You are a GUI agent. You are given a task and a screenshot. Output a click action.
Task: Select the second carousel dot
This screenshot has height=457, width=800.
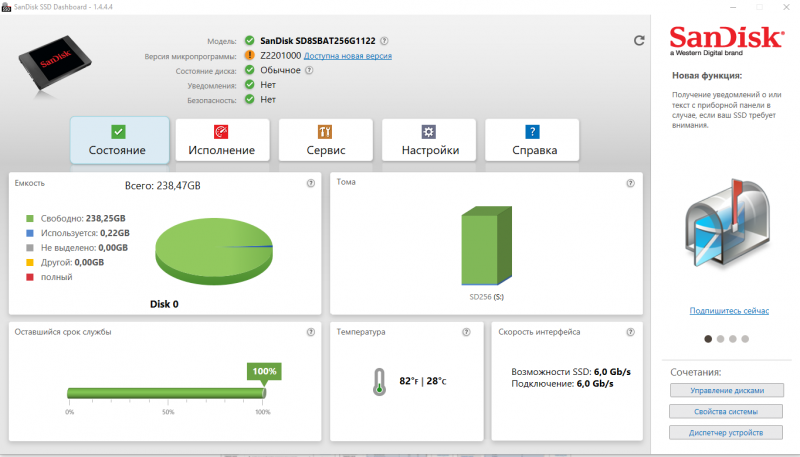pyautogui.click(x=720, y=339)
